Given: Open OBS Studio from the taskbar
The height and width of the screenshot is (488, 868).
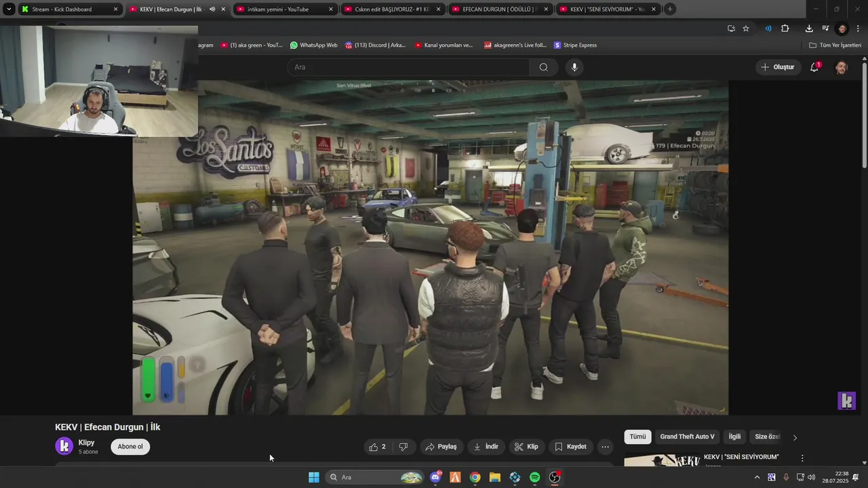Looking at the screenshot, I should [555, 477].
